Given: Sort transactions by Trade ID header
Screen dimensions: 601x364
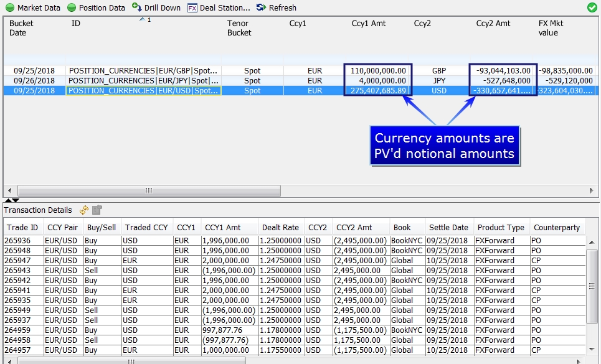Looking at the screenshot, I should click(x=22, y=227).
